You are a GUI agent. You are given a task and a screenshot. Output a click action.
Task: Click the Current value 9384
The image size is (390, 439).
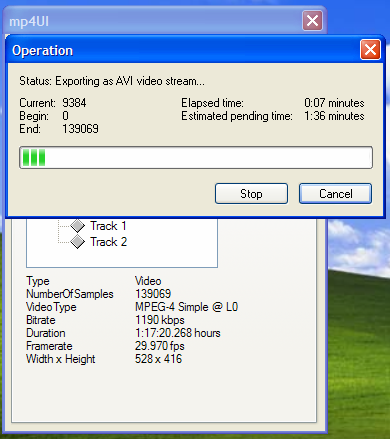point(74,103)
